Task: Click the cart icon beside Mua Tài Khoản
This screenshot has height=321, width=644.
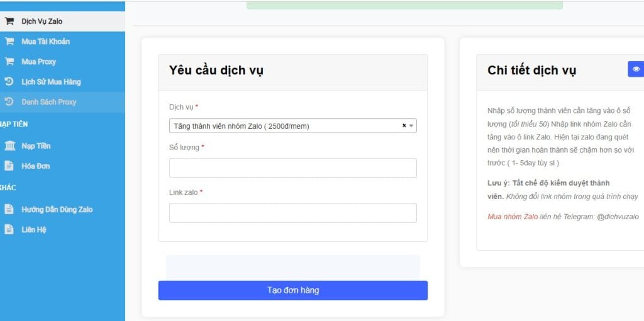Action: click(x=9, y=41)
